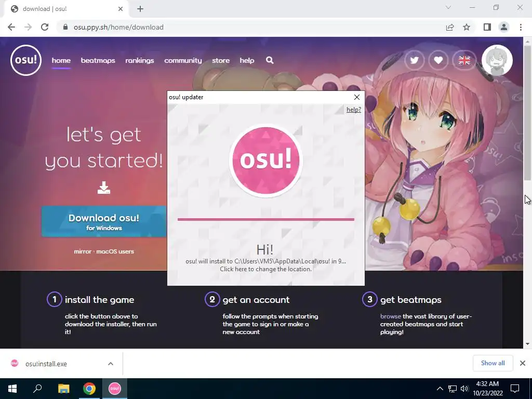Dismiss the Chrome downloads bar
Image resolution: width=532 pixels, height=399 pixels.
point(523,363)
